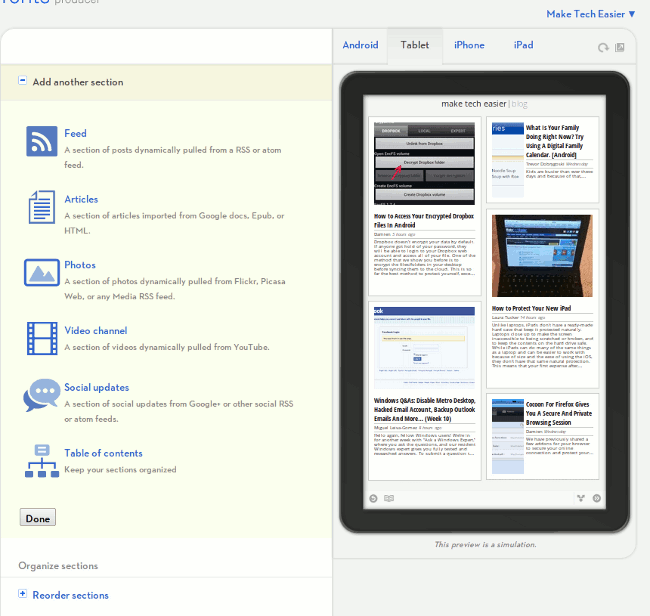This screenshot has height=616, width=650.
Task: Click the 'Organize sections' heading
Action: (58, 566)
